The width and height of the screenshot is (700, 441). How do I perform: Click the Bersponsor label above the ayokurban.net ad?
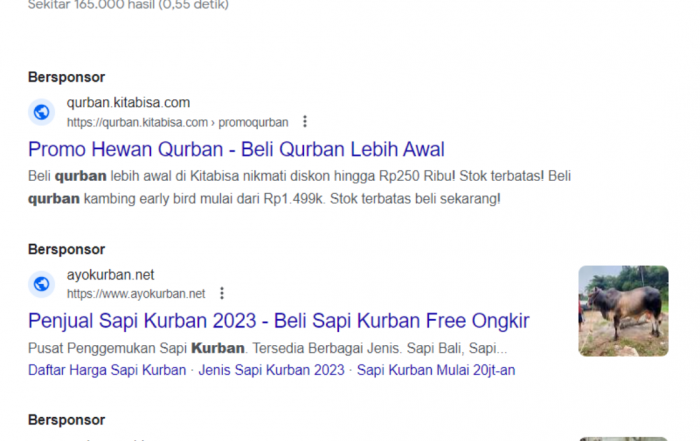click(x=67, y=249)
